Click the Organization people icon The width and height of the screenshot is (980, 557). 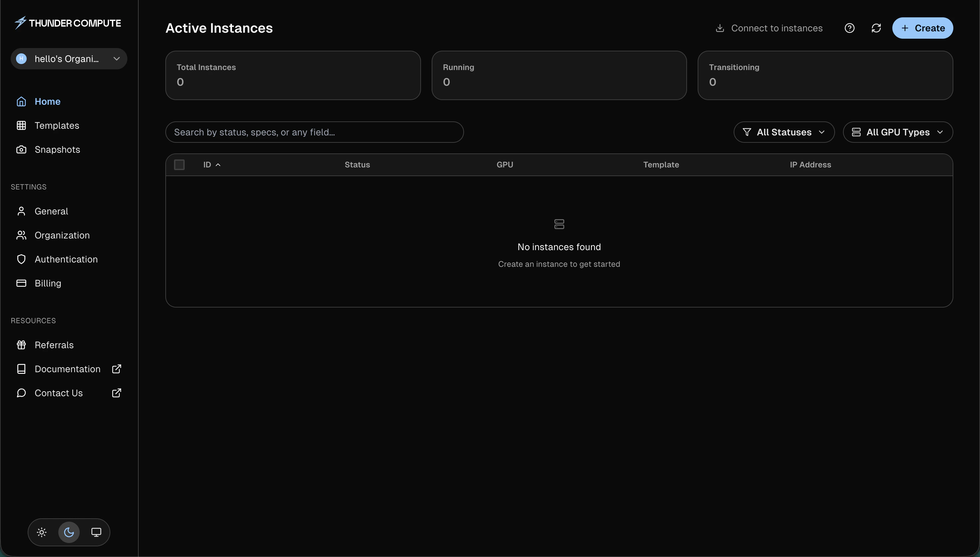(x=21, y=235)
